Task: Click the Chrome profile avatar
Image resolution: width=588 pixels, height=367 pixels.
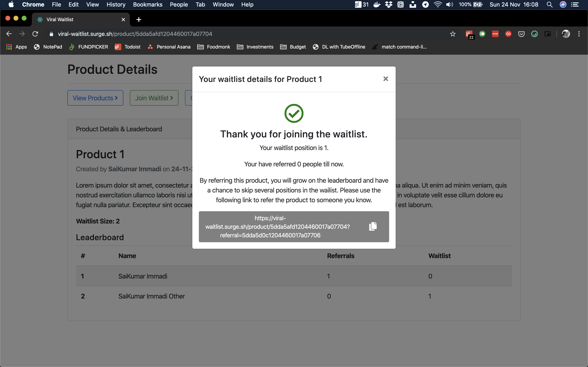Action: [566, 34]
